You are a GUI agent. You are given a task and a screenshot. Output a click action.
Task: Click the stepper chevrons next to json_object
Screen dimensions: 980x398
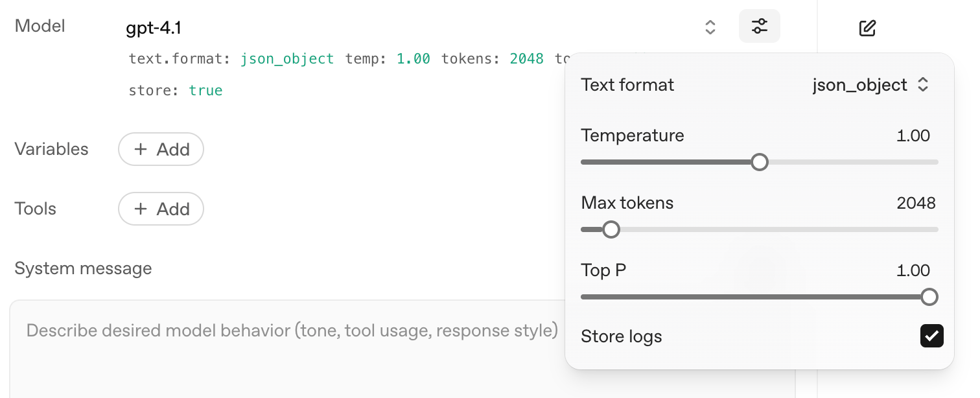(x=924, y=84)
